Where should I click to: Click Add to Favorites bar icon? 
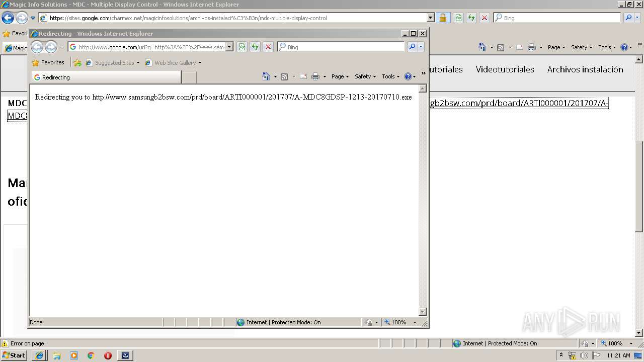pos(77,63)
